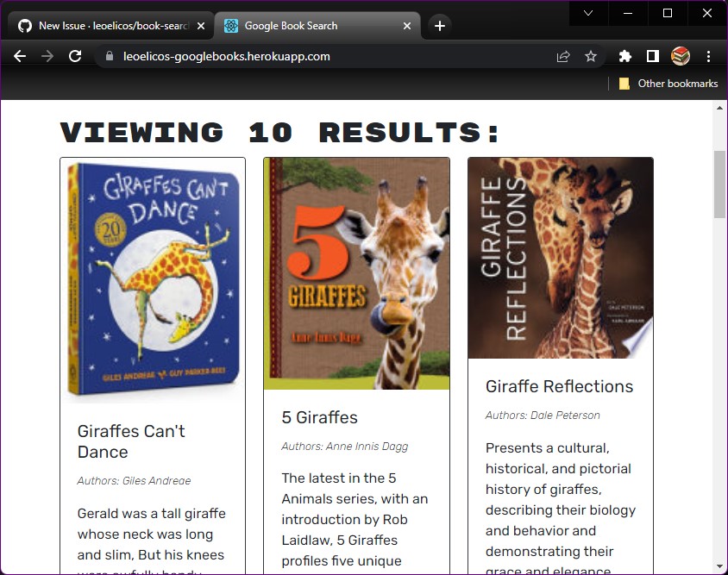Click the Giraffe Reflections cover image
The height and width of the screenshot is (575, 728).
tap(561, 258)
